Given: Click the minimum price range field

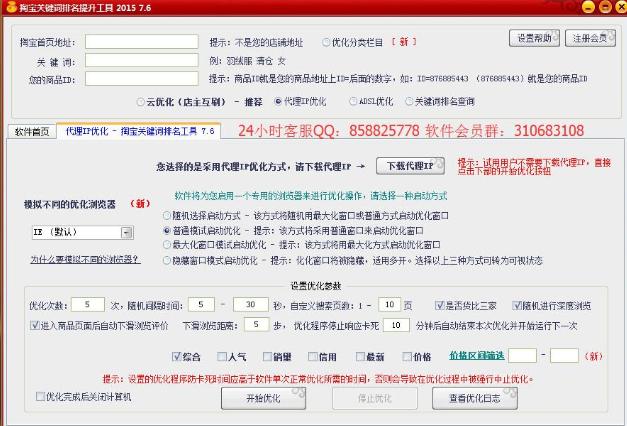Looking at the screenshot, I should pyautogui.click(x=522, y=356).
